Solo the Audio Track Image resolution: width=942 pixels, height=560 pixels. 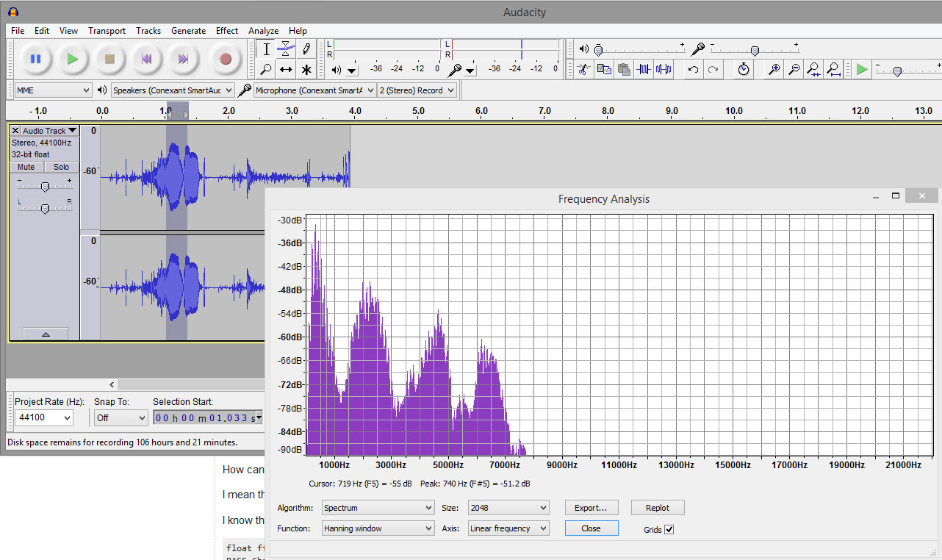pyautogui.click(x=61, y=167)
